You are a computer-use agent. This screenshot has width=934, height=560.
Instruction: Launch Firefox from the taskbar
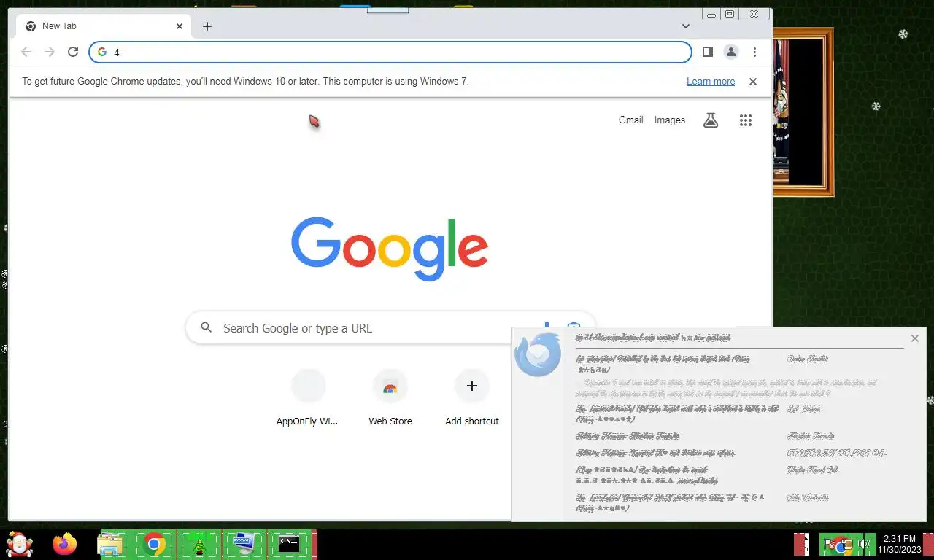tap(65, 544)
